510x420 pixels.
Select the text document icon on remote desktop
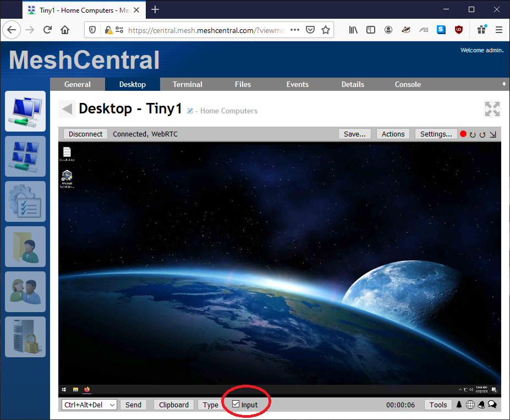click(67, 154)
